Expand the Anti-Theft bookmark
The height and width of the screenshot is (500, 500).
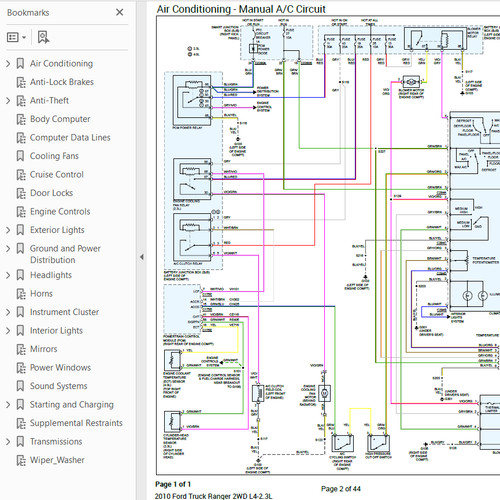(x=8, y=100)
